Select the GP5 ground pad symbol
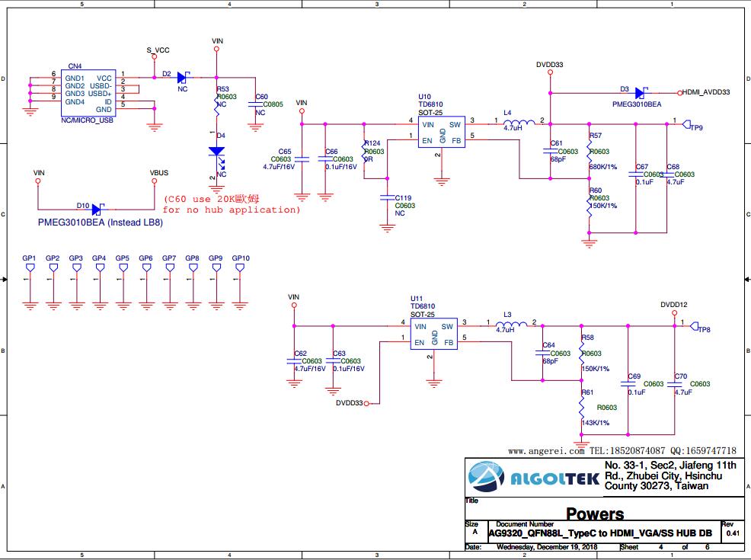 [x=123, y=268]
